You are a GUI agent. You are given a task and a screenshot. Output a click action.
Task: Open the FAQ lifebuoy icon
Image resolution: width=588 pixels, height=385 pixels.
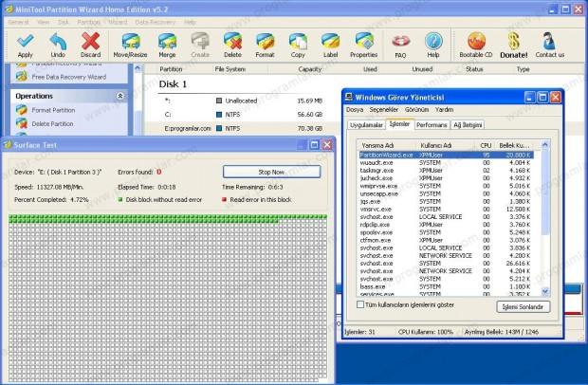tap(400, 41)
